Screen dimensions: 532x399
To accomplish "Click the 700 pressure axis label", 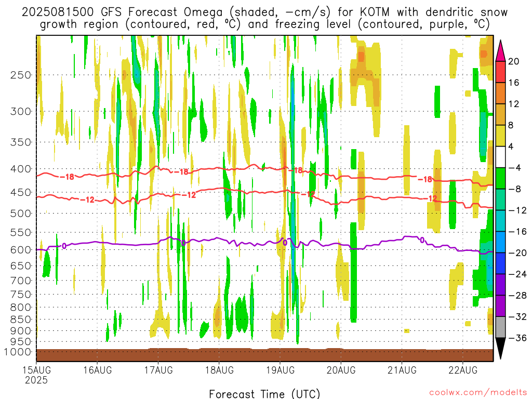I will coord(21,281).
